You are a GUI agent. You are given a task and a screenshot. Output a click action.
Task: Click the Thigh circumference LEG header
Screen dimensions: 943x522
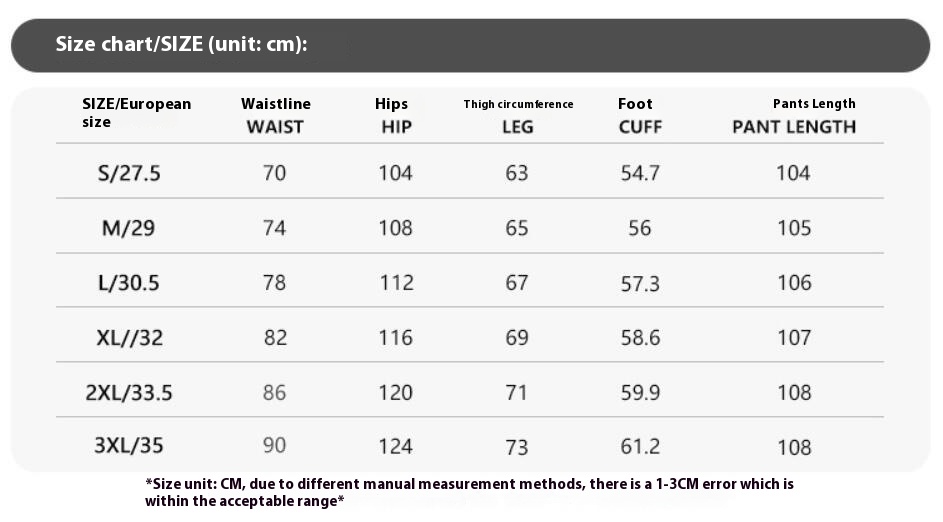pyautogui.click(x=518, y=116)
